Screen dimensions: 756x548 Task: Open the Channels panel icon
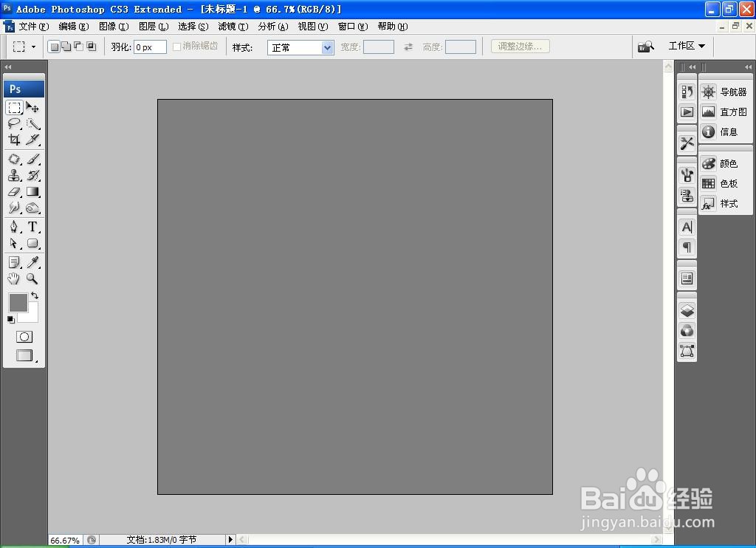(x=687, y=330)
